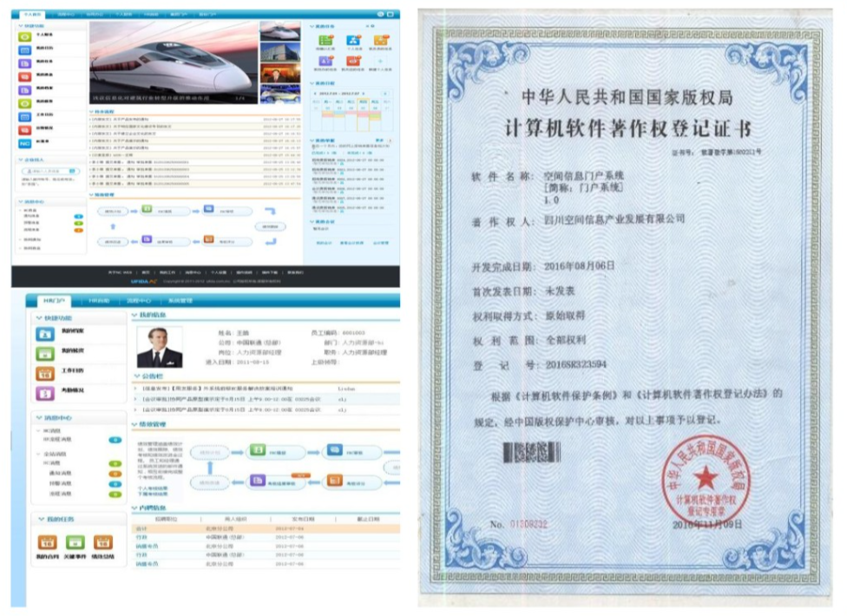Collapse 我的任务 section in HR portal
Screen dimensions: 847x616
pyautogui.click(x=41, y=519)
